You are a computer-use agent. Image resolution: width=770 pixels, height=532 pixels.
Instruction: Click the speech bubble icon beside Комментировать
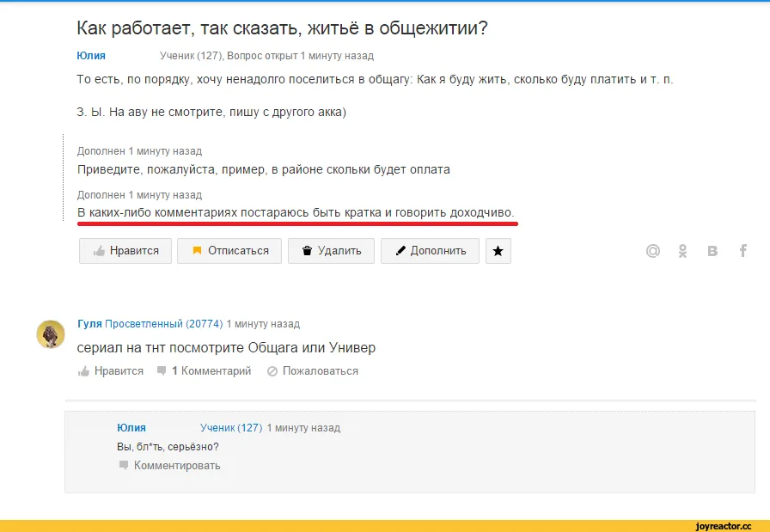pos(124,465)
